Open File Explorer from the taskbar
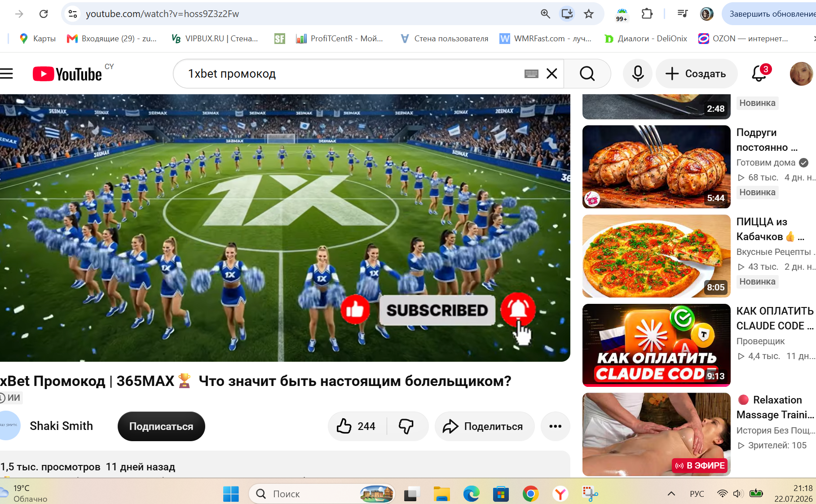This screenshot has height=504, width=816. (x=441, y=494)
